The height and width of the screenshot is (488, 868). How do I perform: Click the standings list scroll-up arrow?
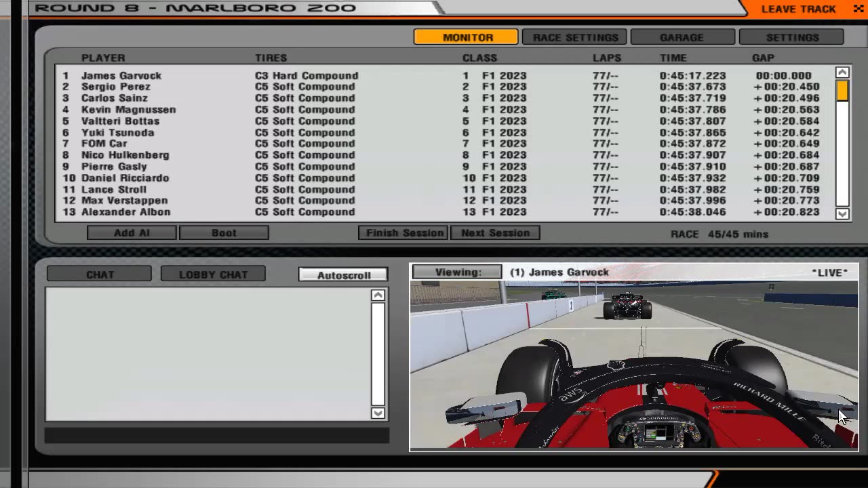coord(842,73)
